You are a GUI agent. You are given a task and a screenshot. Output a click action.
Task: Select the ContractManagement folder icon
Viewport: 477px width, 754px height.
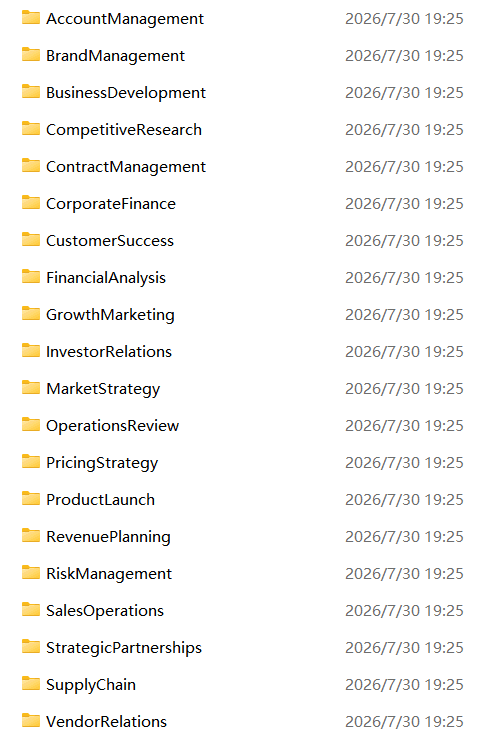(31, 166)
